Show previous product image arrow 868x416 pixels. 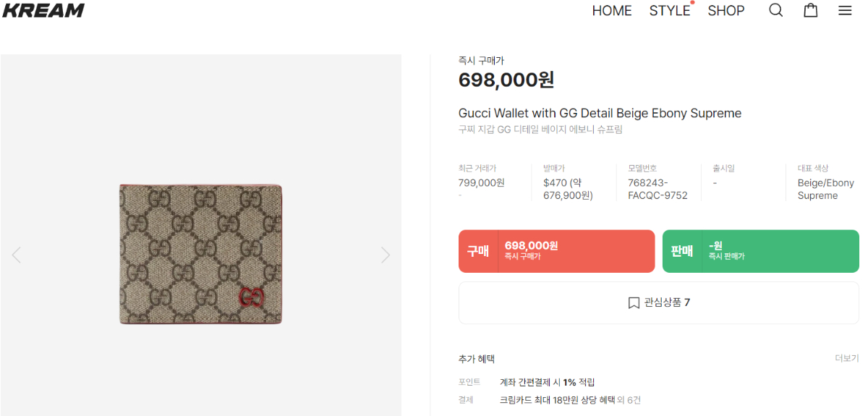pyautogui.click(x=17, y=255)
